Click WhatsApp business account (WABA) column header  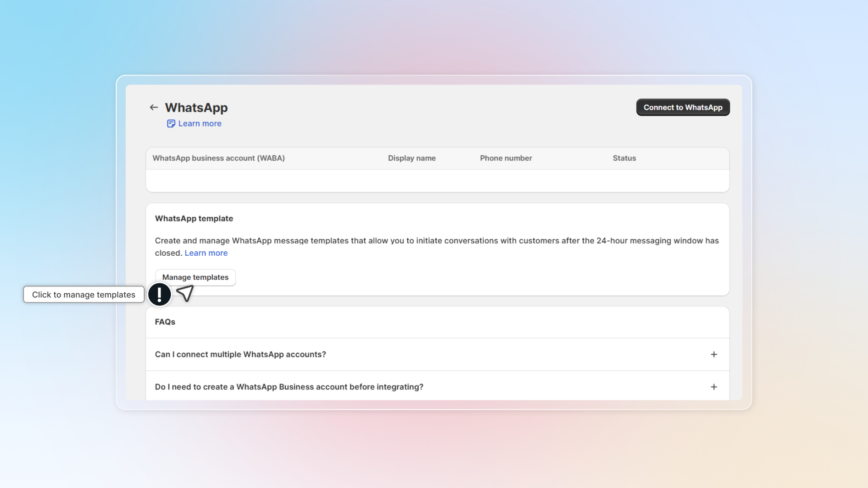(218, 158)
